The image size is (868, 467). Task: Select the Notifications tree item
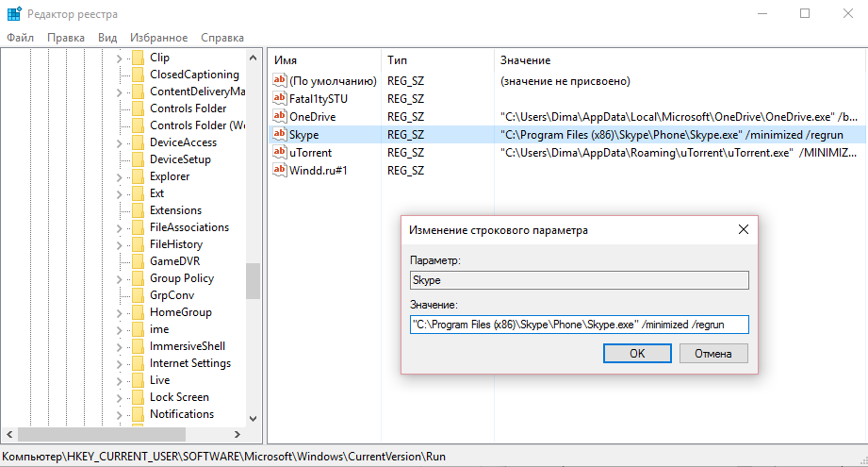pyautogui.click(x=182, y=414)
